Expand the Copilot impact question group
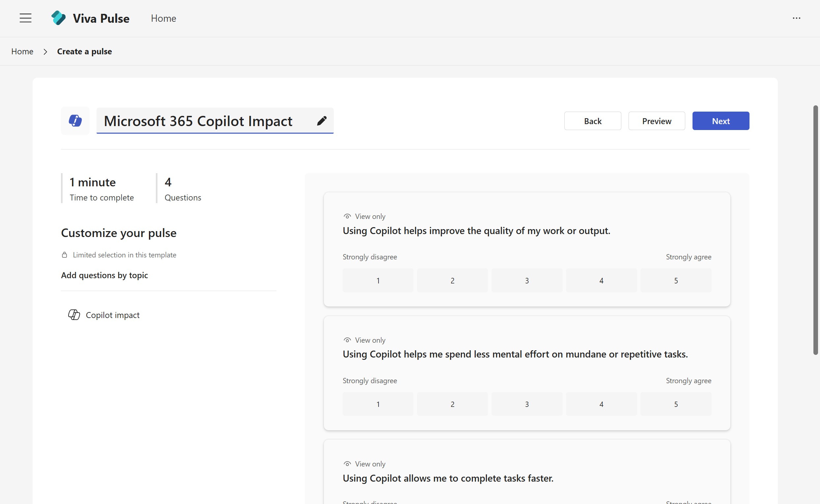The width and height of the screenshot is (820, 504). click(113, 315)
